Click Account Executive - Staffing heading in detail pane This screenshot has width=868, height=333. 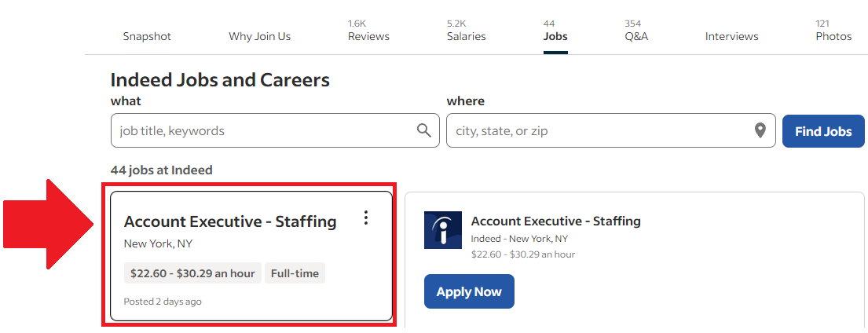point(555,221)
